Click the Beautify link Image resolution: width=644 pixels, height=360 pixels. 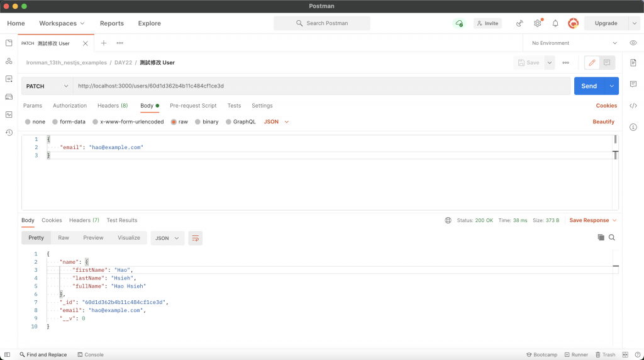click(x=603, y=122)
